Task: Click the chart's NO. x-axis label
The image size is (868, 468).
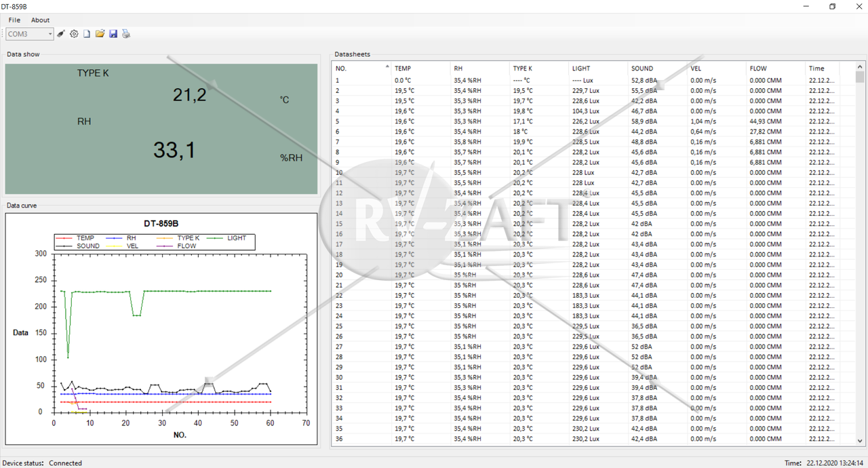Action: pos(179,435)
